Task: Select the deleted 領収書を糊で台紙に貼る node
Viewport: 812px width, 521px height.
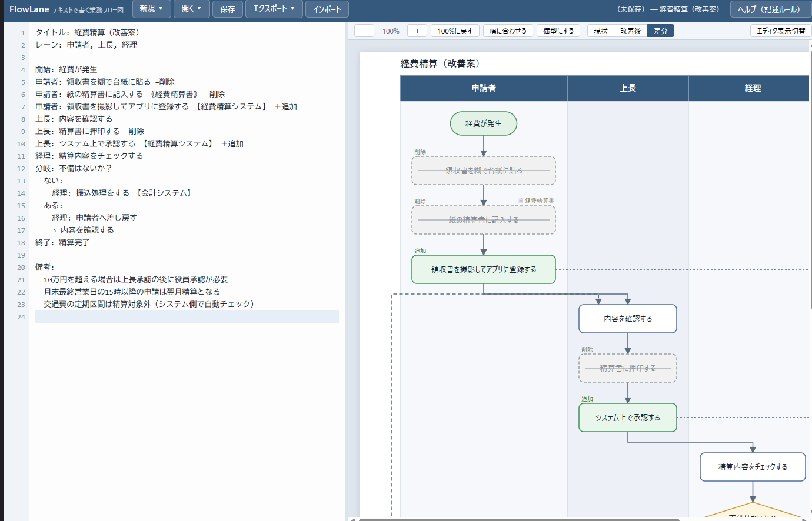Action: point(484,171)
